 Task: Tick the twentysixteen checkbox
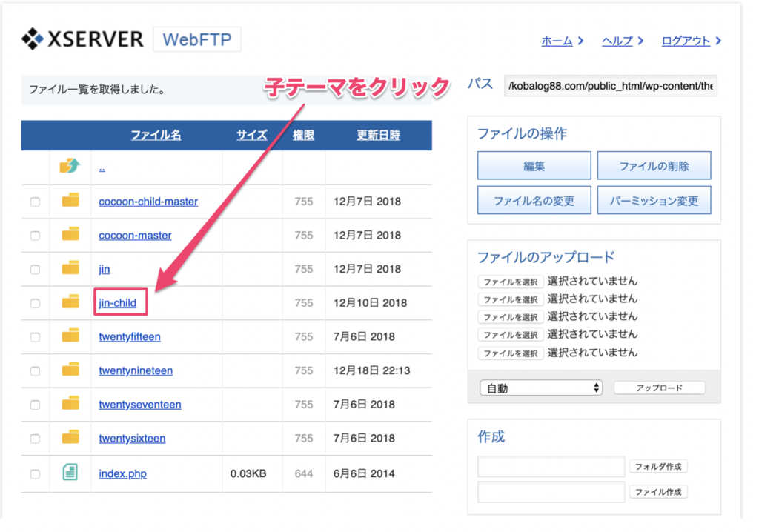(x=36, y=439)
